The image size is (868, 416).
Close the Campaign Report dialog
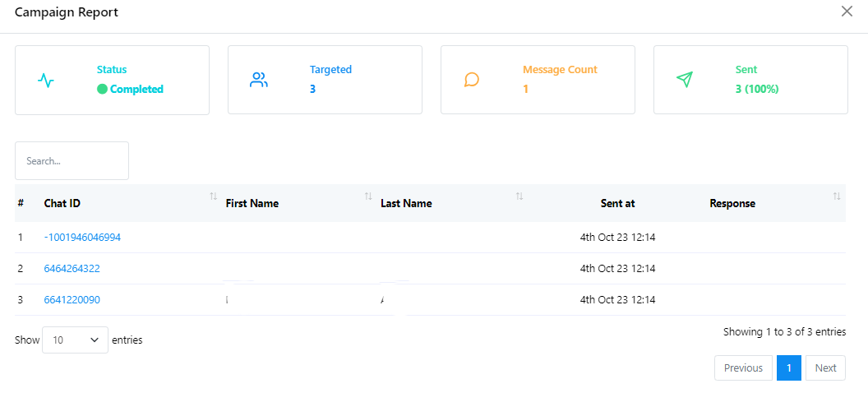[x=847, y=12]
